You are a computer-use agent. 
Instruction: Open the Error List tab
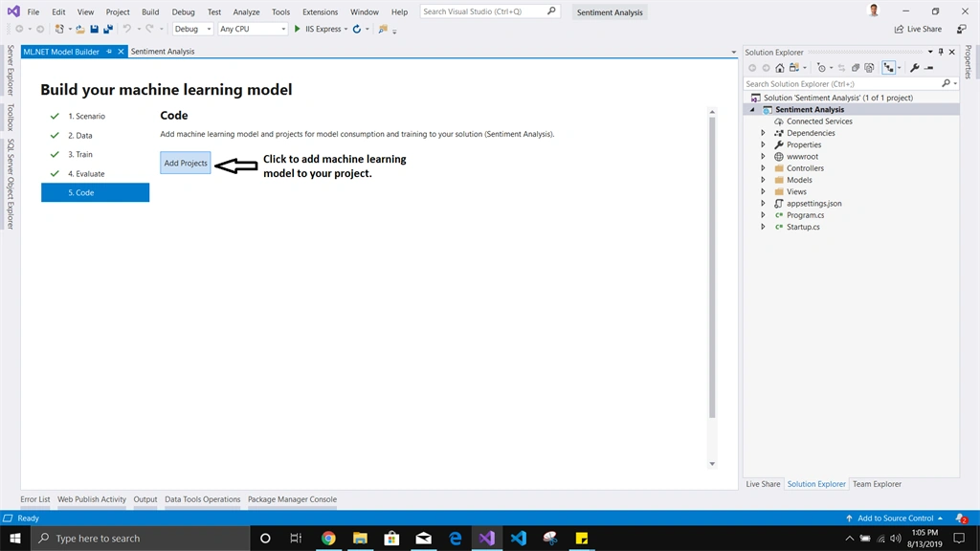[x=35, y=499]
